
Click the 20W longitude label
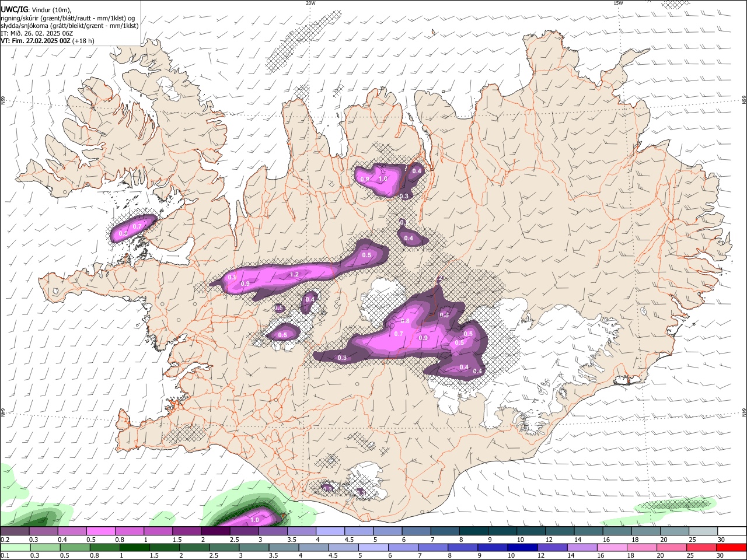point(310,3)
